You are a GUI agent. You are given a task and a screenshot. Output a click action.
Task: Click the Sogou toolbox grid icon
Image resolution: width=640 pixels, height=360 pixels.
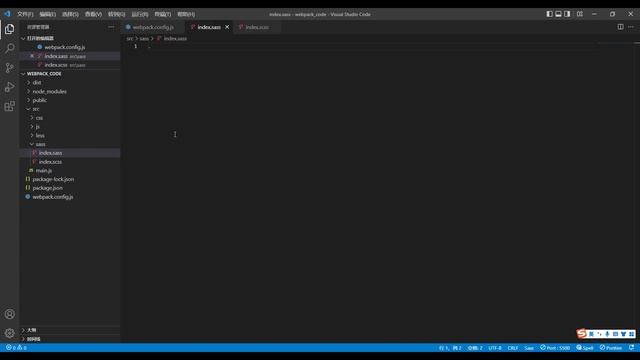pos(631,334)
